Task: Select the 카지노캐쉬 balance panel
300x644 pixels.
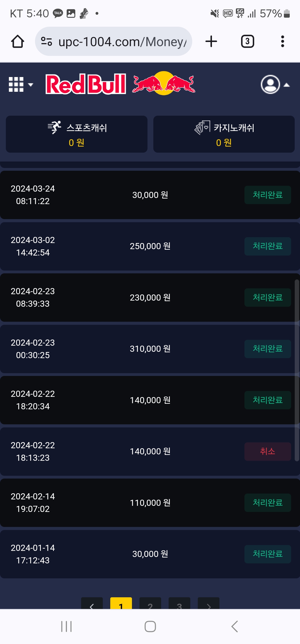Action: click(x=224, y=134)
